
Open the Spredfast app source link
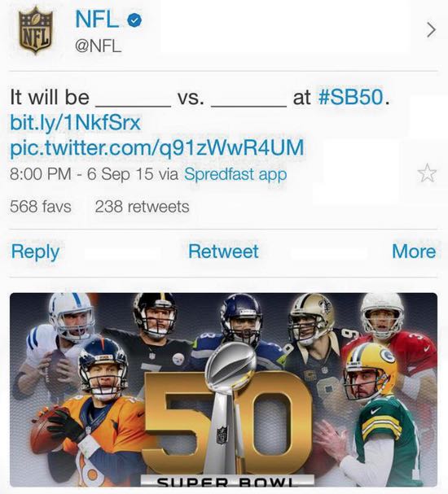(235, 174)
